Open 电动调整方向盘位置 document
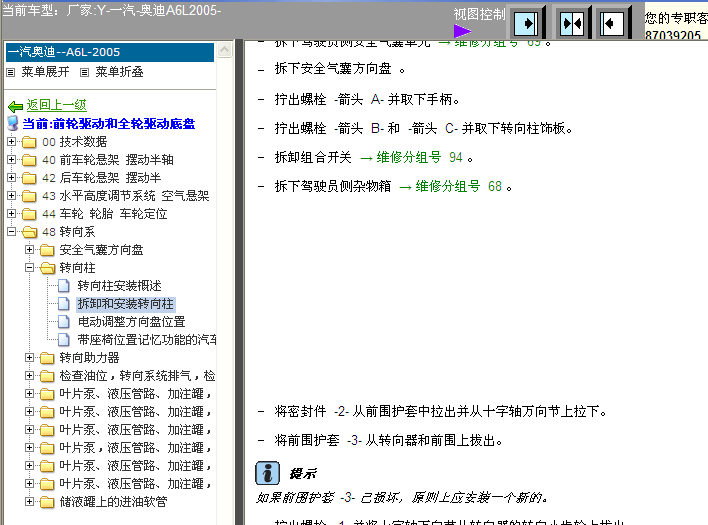 pyautogui.click(x=131, y=322)
